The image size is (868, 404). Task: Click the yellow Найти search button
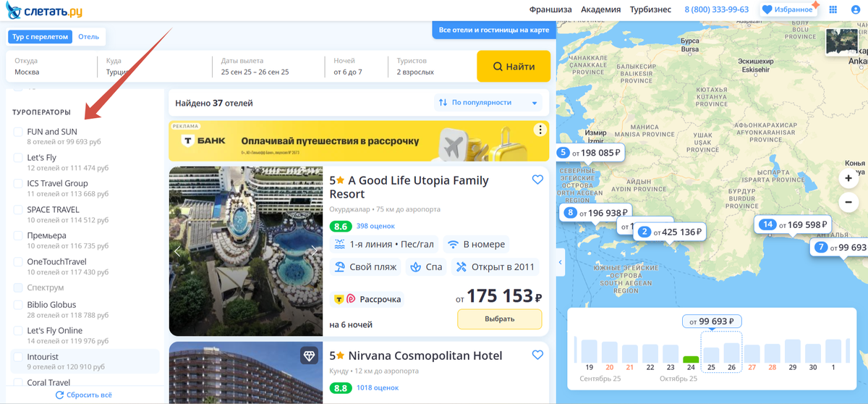coord(514,67)
